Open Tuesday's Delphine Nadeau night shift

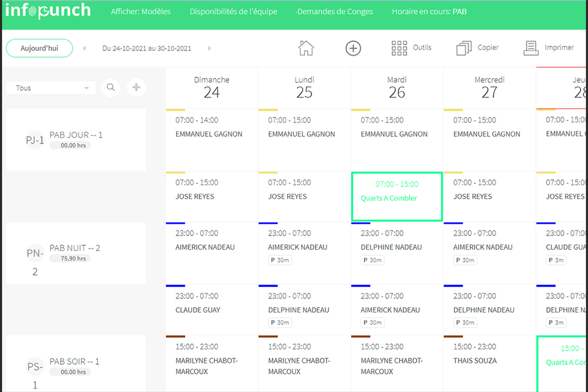tap(397, 253)
